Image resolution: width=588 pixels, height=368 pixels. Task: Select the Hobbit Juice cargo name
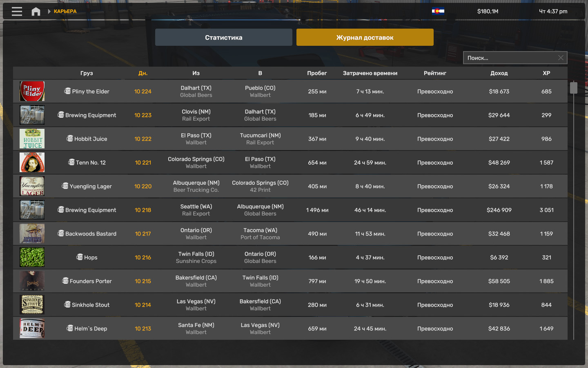pos(91,139)
